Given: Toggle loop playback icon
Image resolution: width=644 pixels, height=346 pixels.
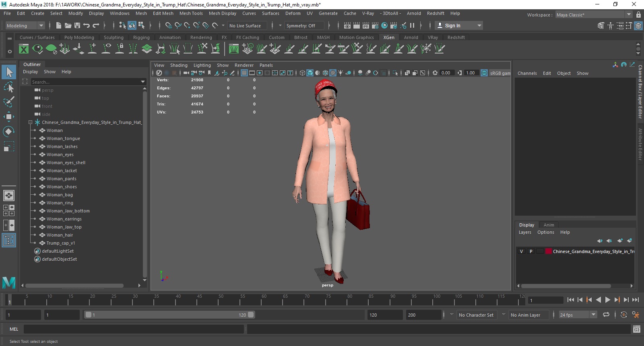Looking at the screenshot, I should [606, 315].
